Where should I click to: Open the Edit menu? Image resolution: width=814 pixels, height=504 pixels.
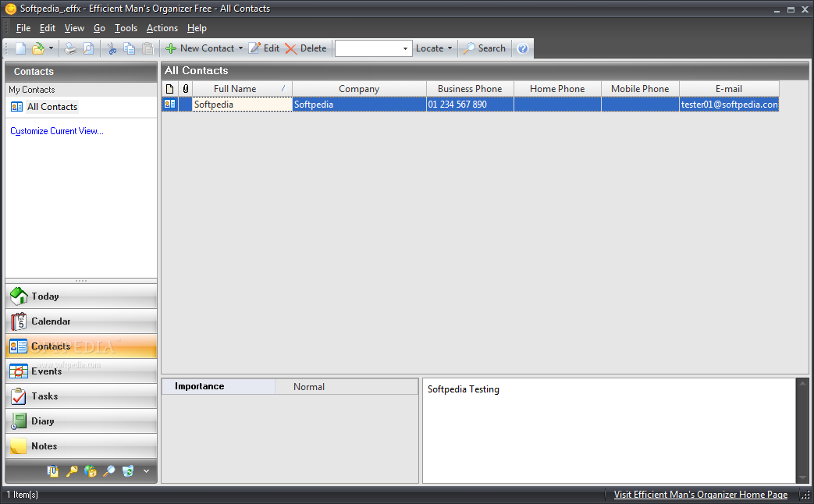(x=48, y=28)
